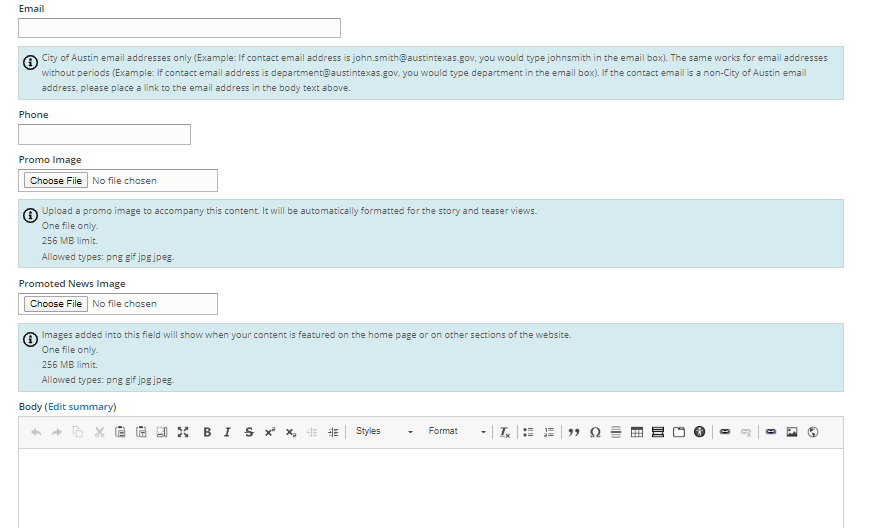Click the Undo arrow in the editor toolbar
This screenshot has width=891, height=528.
[x=36, y=433]
